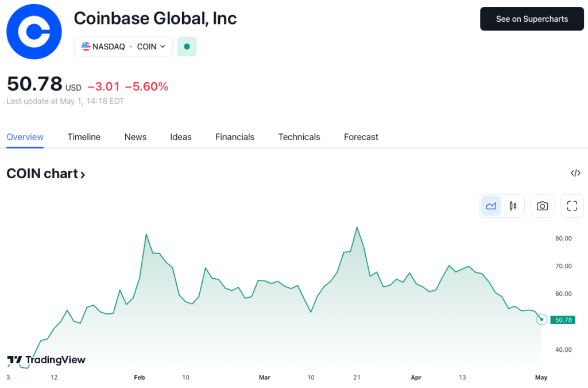588x388 pixels.
Task: Click the May label on the time axis
Action: [540, 378]
